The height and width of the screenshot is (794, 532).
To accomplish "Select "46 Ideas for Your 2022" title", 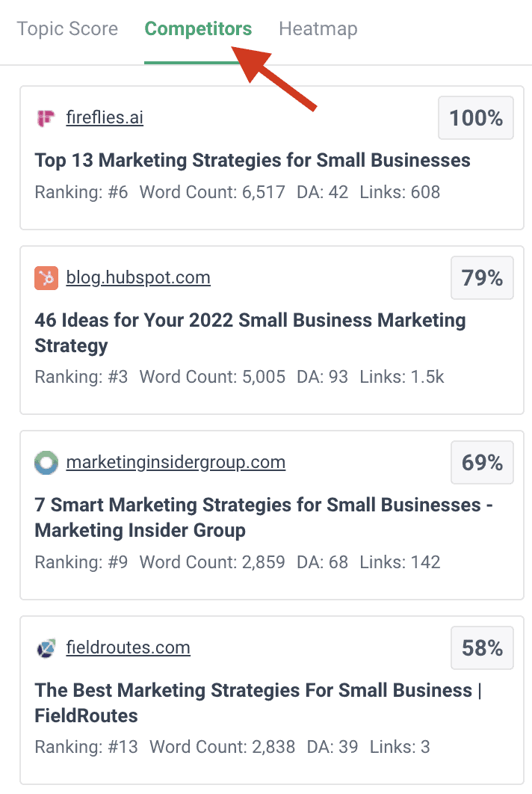I will (x=250, y=333).
